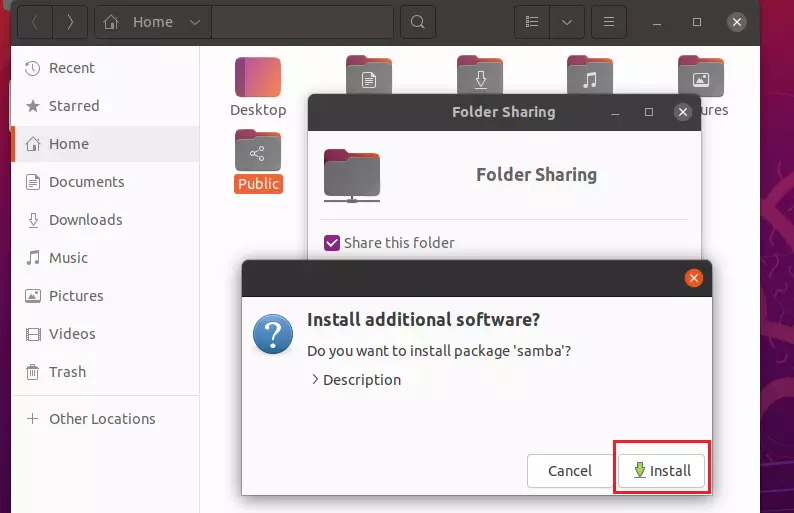Minimize the Folder Sharing window
This screenshot has height=513, width=794.
pyautogui.click(x=615, y=112)
